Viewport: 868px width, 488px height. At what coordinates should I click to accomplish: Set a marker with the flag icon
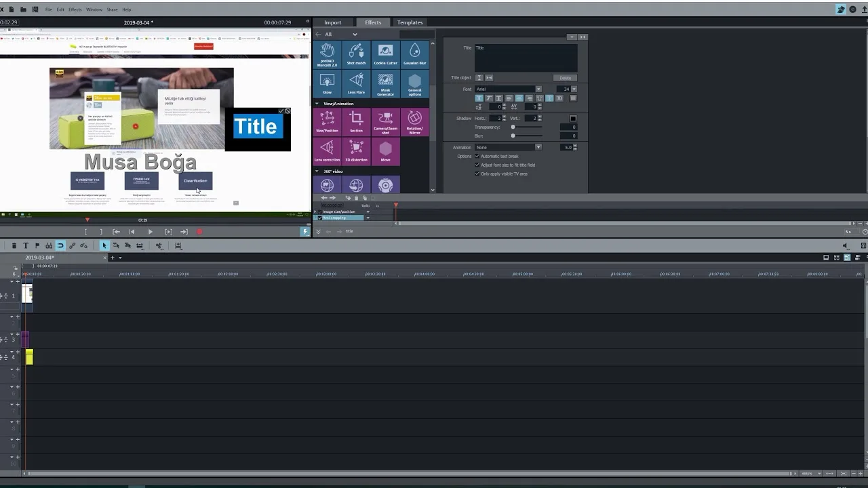click(x=37, y=245)
